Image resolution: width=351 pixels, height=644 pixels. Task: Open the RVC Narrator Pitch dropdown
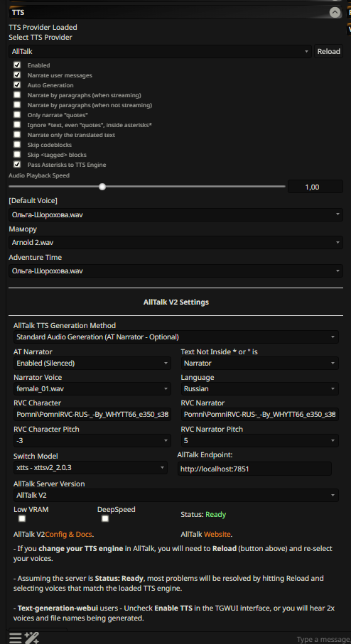260,441
